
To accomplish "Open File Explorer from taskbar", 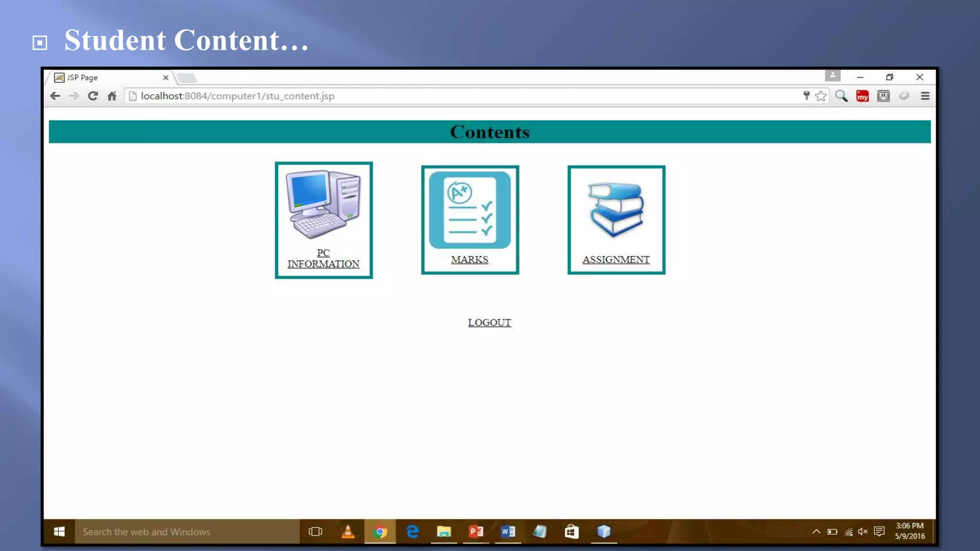I will (444, 532).
